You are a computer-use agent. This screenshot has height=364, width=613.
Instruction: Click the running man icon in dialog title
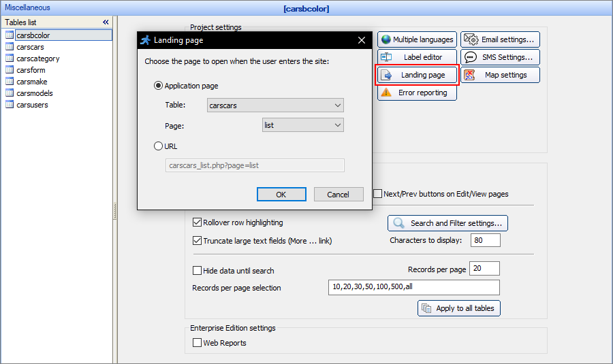tap(146, 40)
